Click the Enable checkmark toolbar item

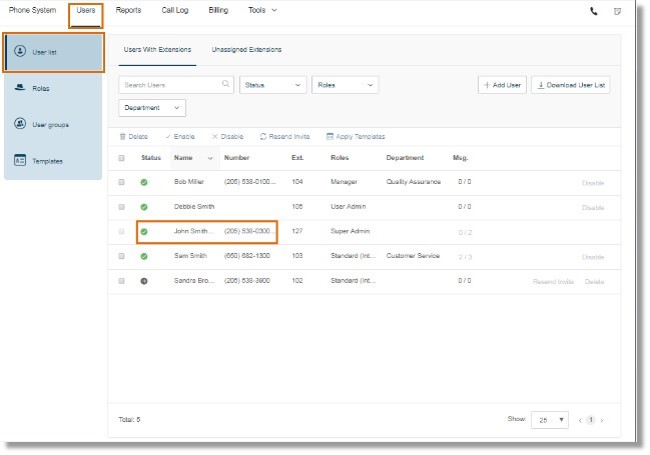click(x=180, y=136)
